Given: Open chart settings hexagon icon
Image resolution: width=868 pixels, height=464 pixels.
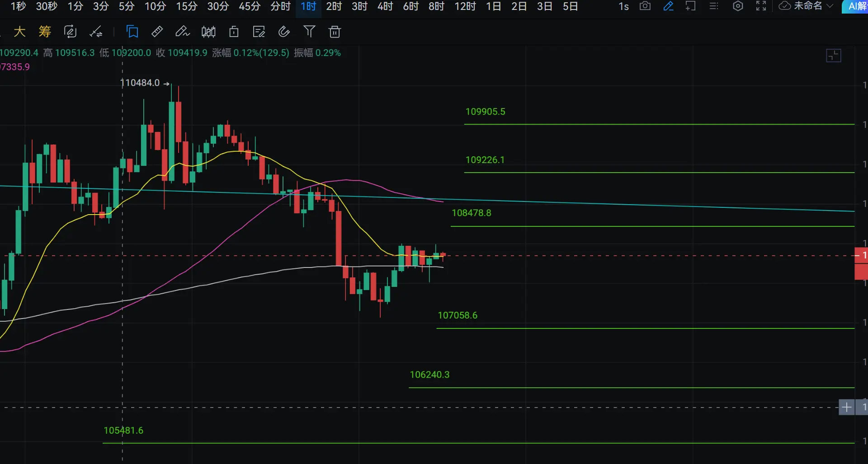Looking at the screenshot, I should (x=738, y=6).
